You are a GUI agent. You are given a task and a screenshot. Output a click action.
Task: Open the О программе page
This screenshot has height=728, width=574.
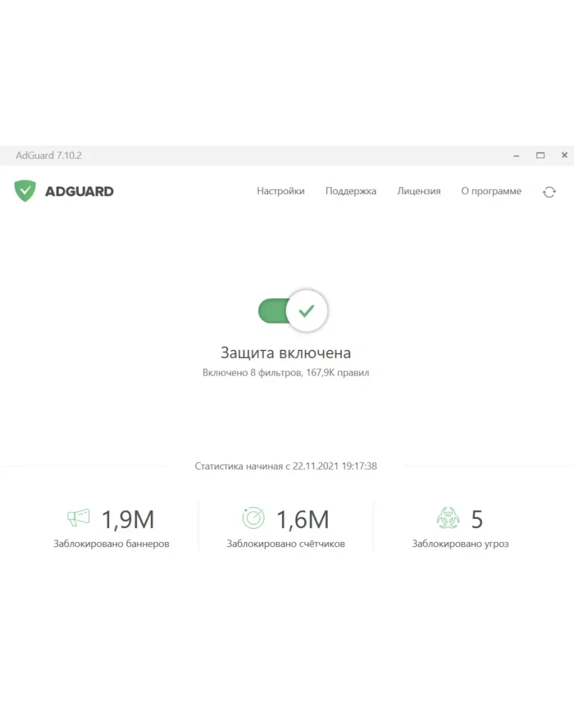[x=491, y=191]
